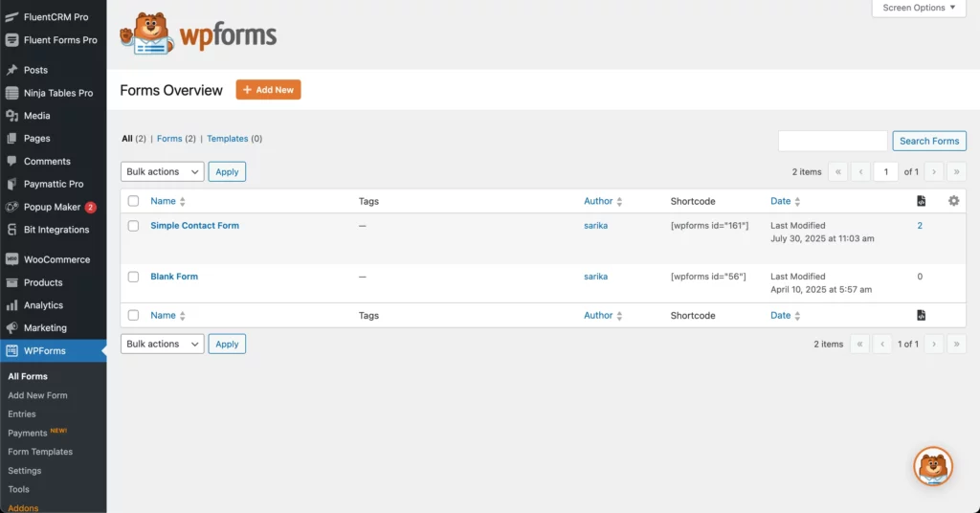This screenshot has height=513, width=980.
Task: Filter list by Forms (2) link
Action: click(176, 139)
